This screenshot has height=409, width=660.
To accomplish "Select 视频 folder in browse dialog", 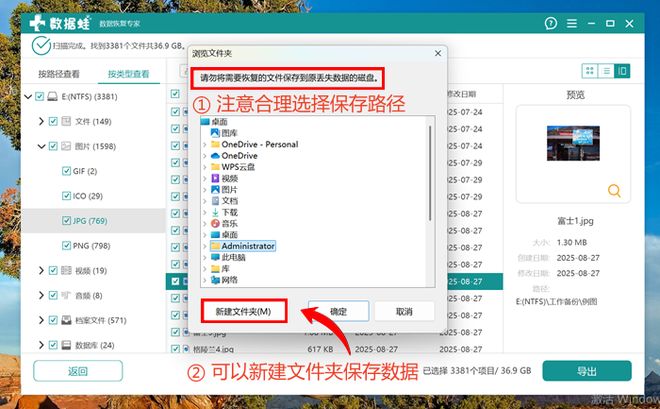I will click(224, 178).
